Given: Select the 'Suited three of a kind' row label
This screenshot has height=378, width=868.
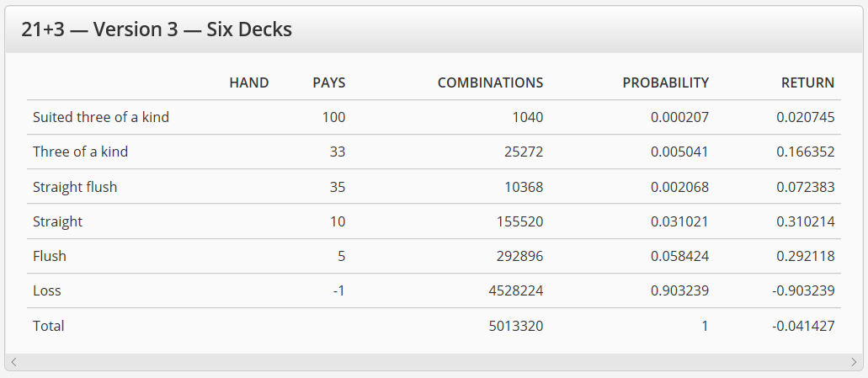Looking at the screenshot, I should 101,117.
